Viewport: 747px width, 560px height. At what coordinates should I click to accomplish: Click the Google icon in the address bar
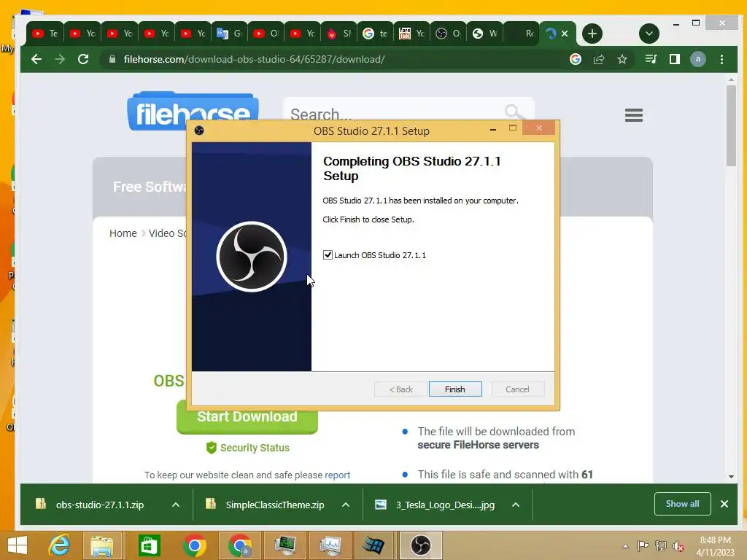pyautogui.click(x=576, y=59)
